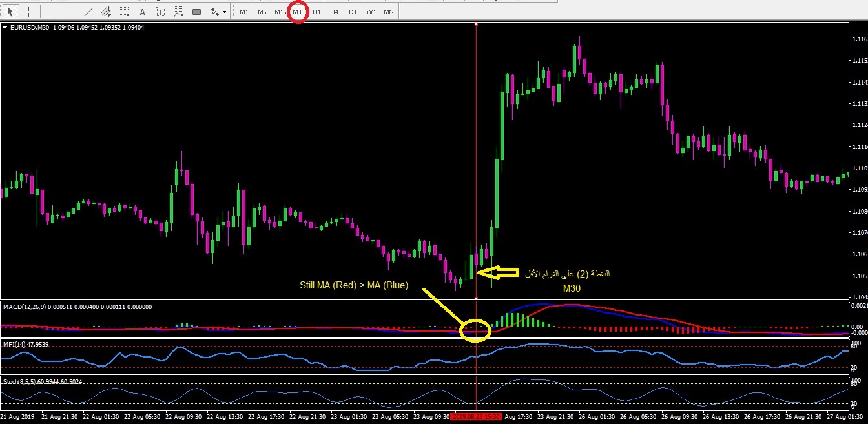
Task: Select the cursor arrow tool
Action: tap(10, 12)
